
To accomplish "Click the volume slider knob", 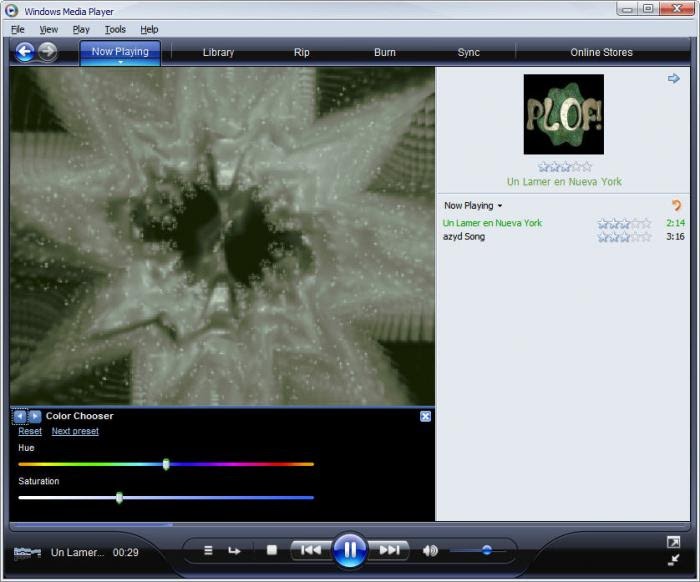I will (x=487, y=550).
